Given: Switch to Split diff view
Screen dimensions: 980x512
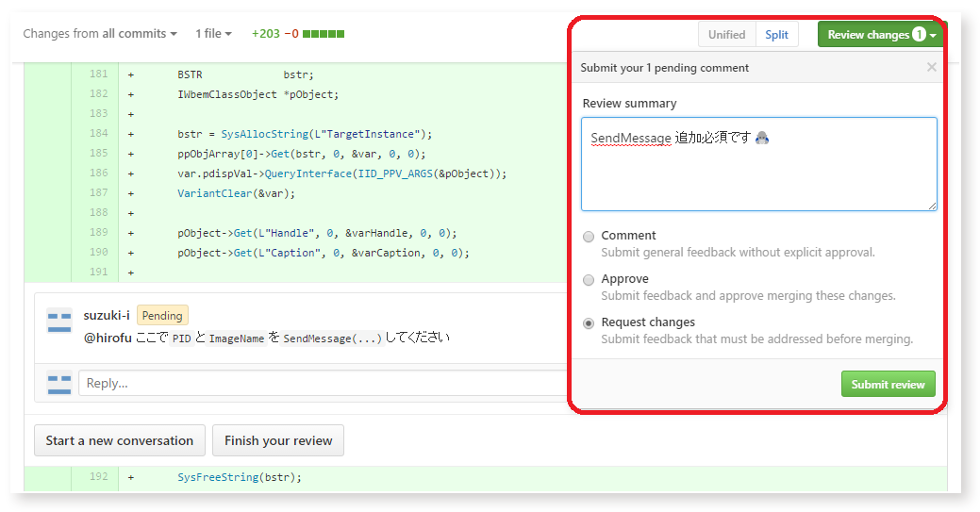Looking at the screenshot, I should pos(777,34).
